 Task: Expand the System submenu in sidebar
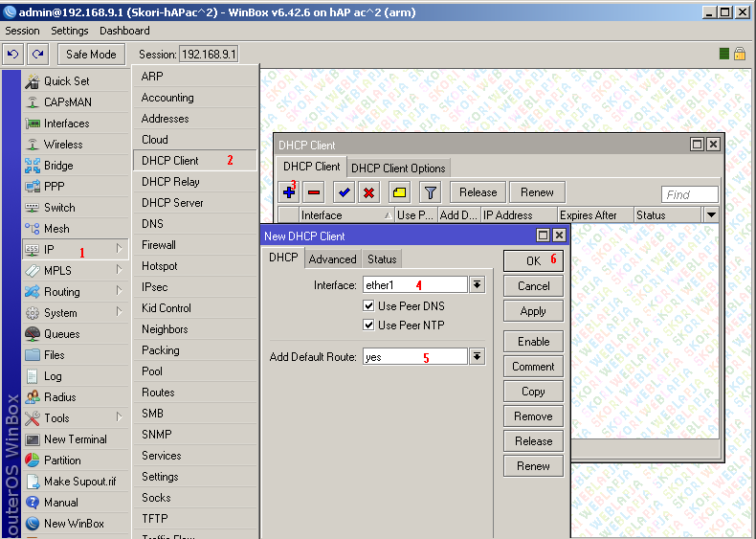(x=76, y=313)
